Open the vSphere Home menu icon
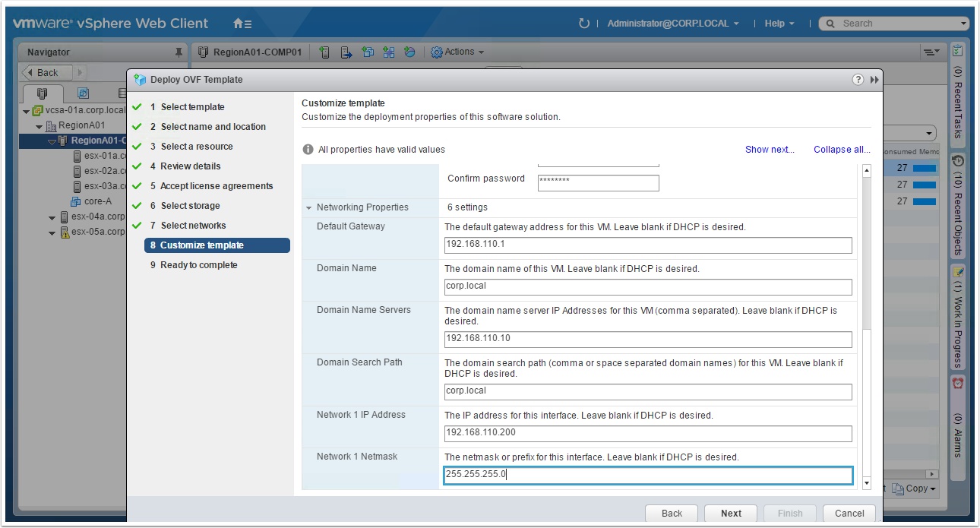 coord(242,24)
